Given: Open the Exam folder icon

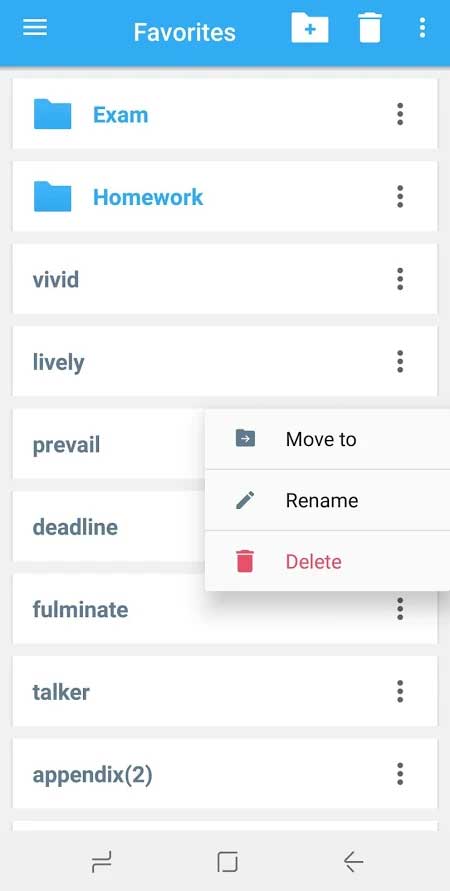Looking at the screenshot, I should 52,114.
